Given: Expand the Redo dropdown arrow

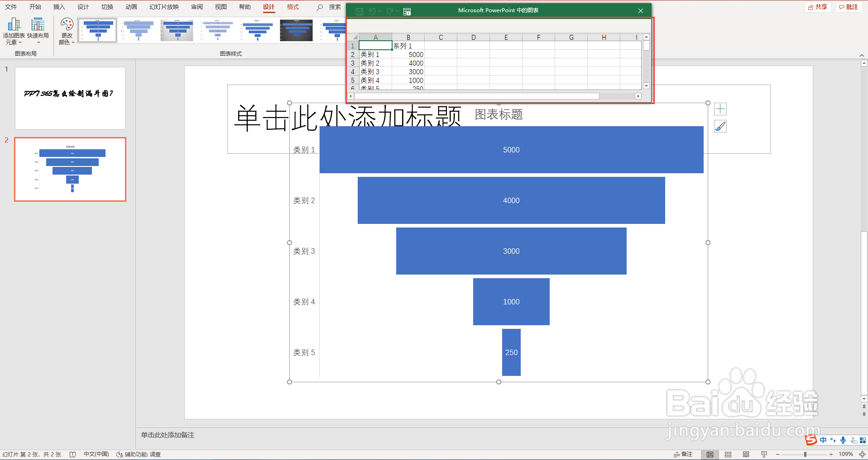Looking at the screenshot, I should point(396,11).
